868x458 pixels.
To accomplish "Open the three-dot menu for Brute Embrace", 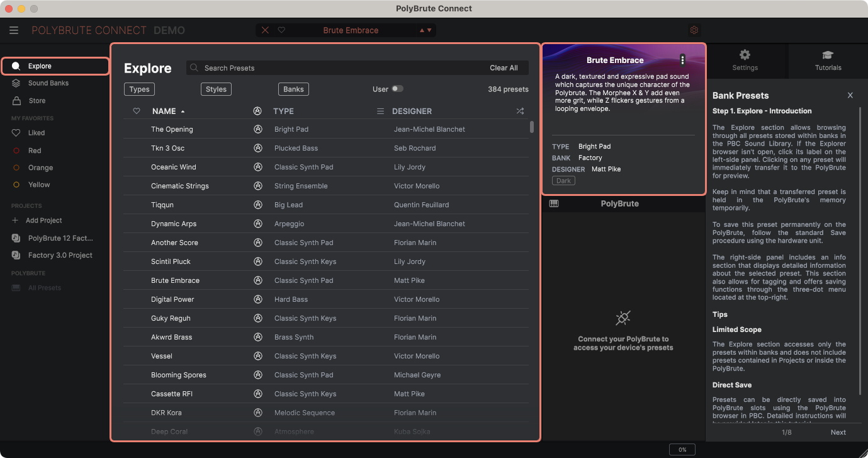I will [682, 60].
